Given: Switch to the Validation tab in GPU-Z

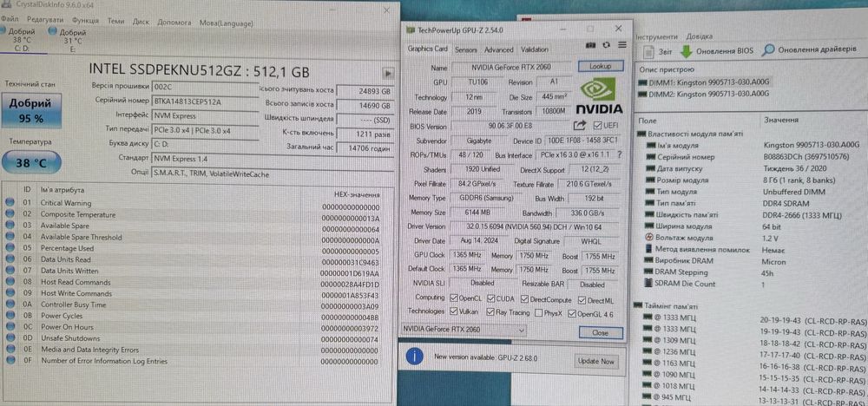Looking at the screenshot, I should click(534, 49).
